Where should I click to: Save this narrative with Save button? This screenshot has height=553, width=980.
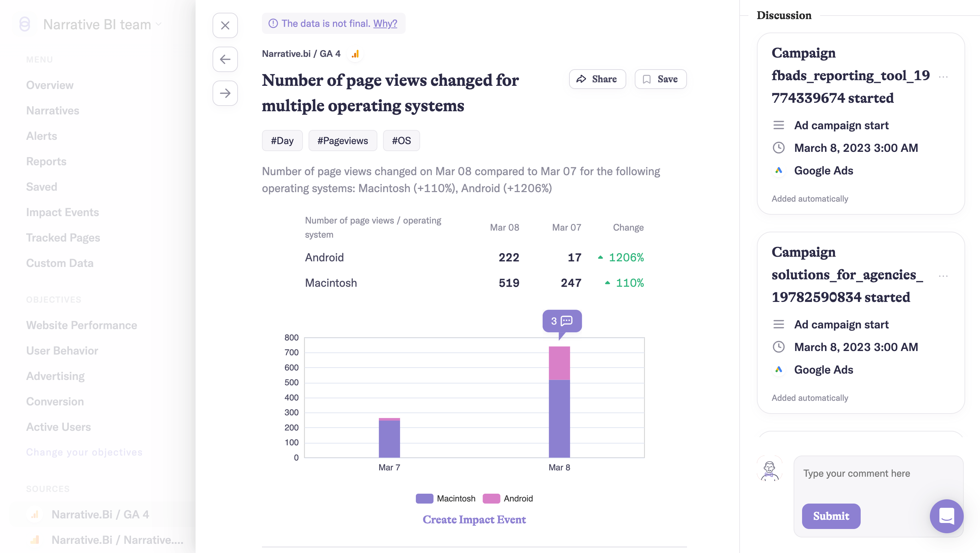pos(661,79)
